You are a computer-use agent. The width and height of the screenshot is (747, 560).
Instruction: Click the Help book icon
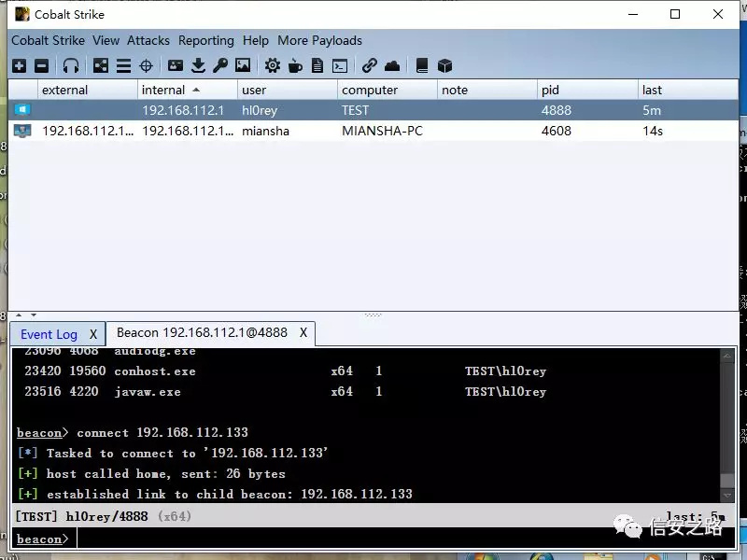click(422, 65)
